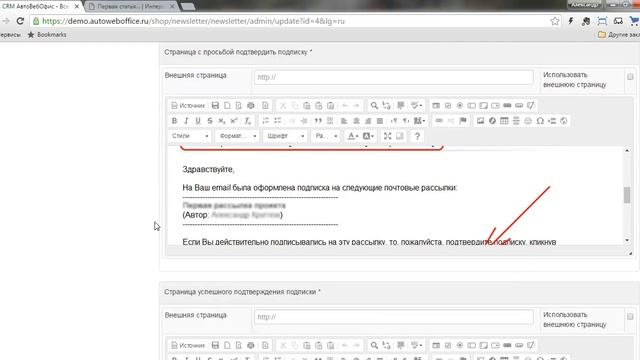
Task: Apply Subscript in subscription request editor
Action: (222, 121)
